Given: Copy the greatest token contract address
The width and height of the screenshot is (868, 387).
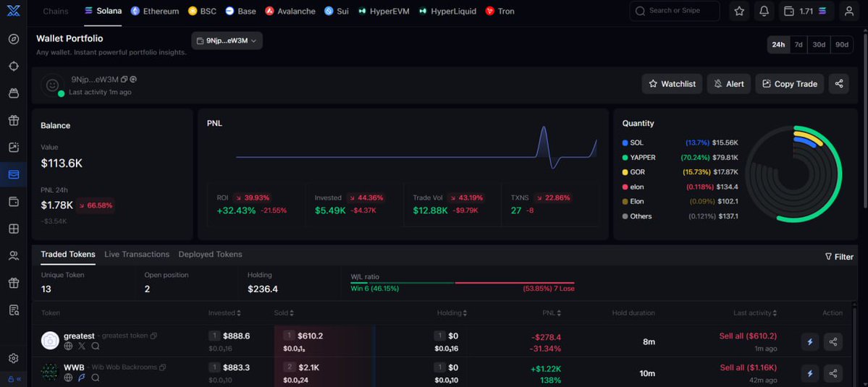Looking at the screenshot, I should [x=154, y=336].
